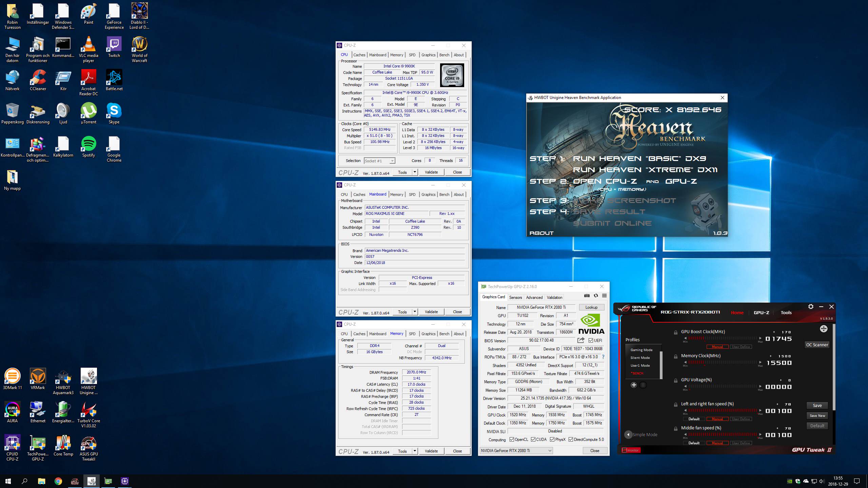Open the Spotify desktop icon
The image size is (868, 488).
(x=88, y=146)
